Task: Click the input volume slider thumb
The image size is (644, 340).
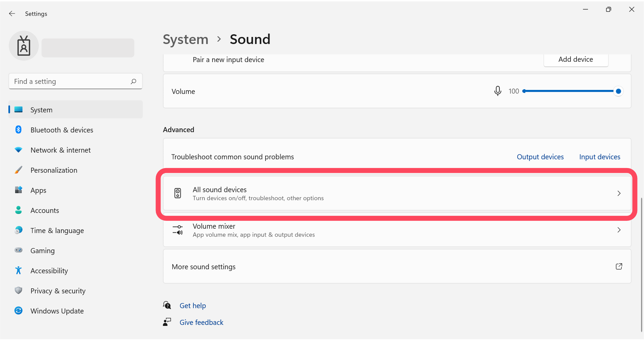Action: click(x=618, y=91)
